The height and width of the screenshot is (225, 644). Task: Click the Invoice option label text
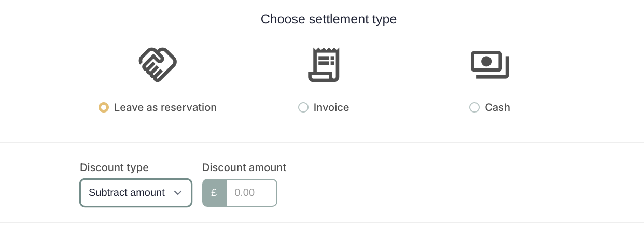[331, 107]
